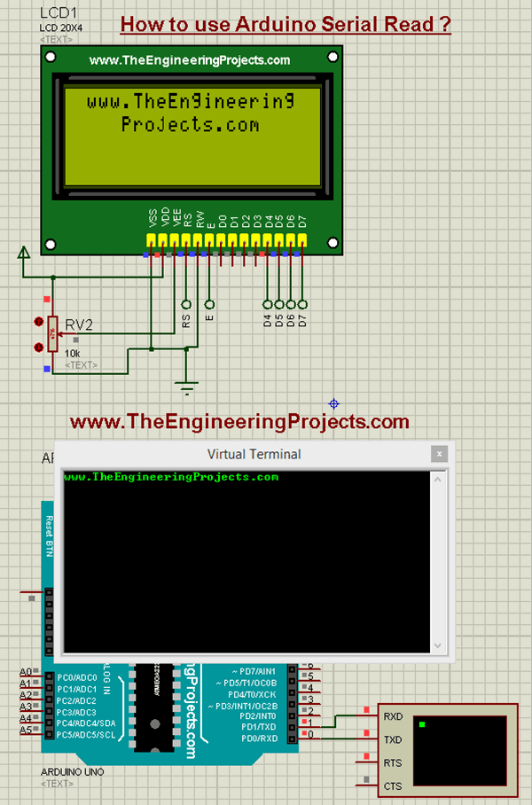Click the D7 terminal circle

pyautogui.click(x=301, y=303)
